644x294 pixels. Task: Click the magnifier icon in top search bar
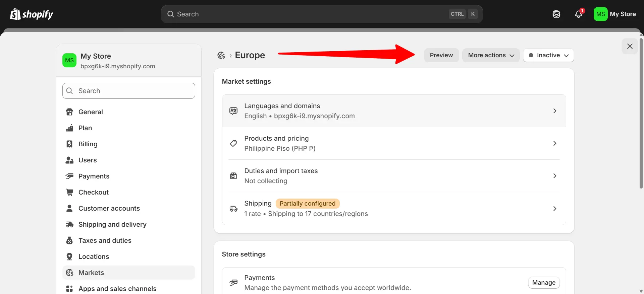[x=171, y=14]
